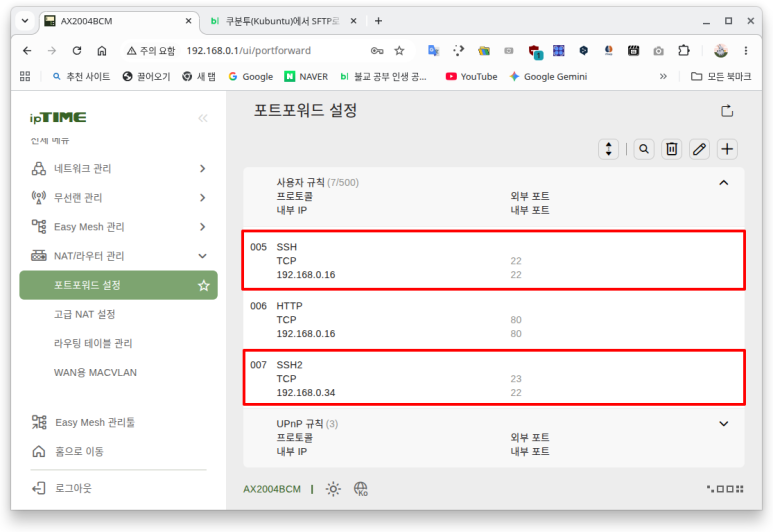Viewport: 773px width, 532px height.
Task: Click the delete trash can icon
Action: pyautogui.click(x=671, y=149)
